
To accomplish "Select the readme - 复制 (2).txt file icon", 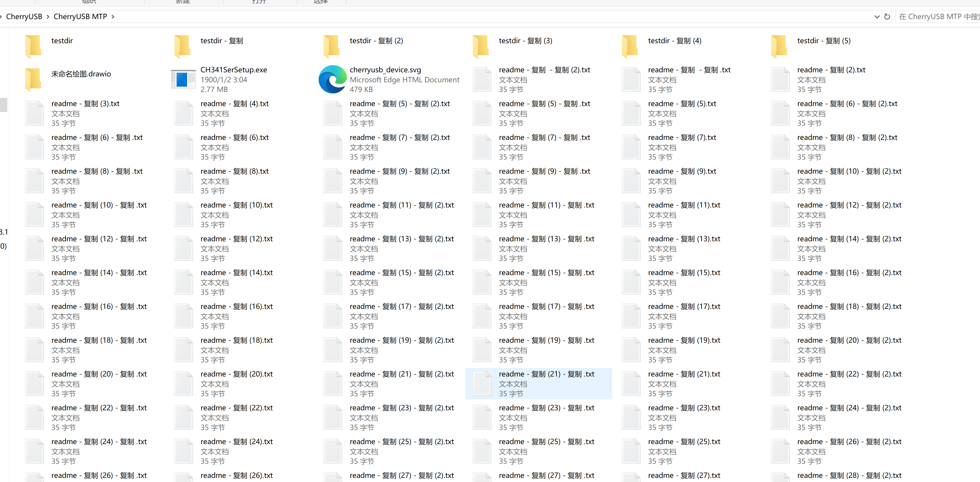I will click(780, 79).
